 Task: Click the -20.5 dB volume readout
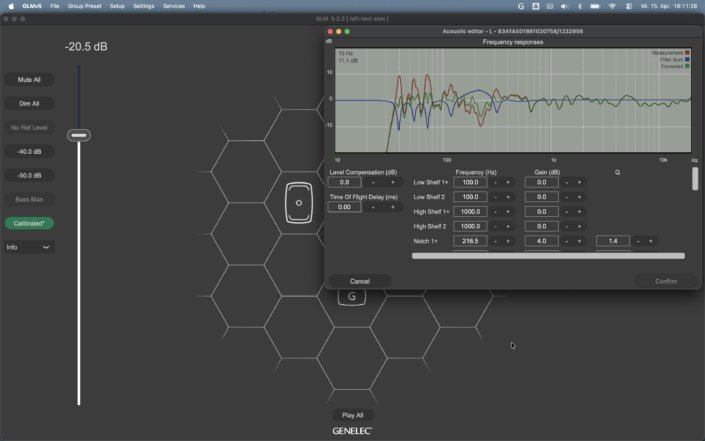86,47
